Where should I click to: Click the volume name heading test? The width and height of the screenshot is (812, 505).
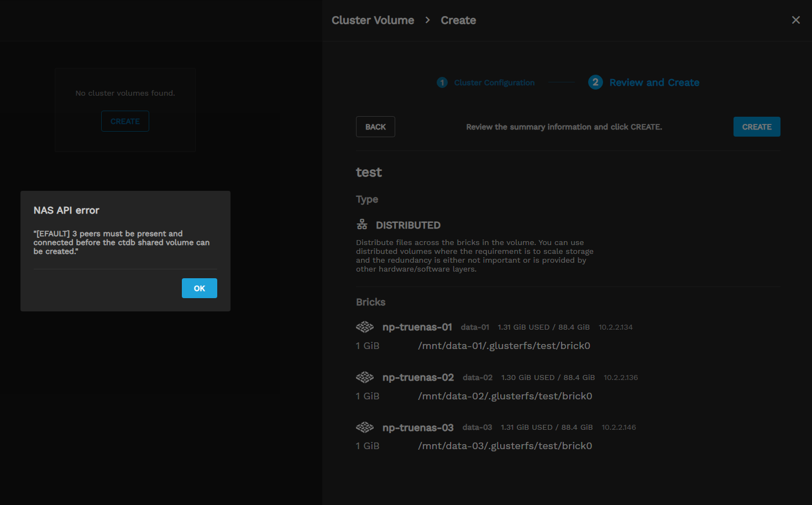(369, 173)
